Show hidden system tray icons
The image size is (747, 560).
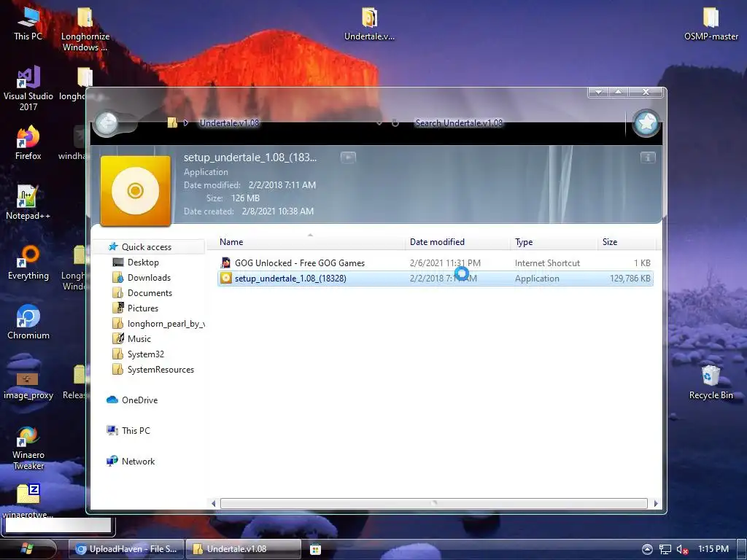point(647,549)
